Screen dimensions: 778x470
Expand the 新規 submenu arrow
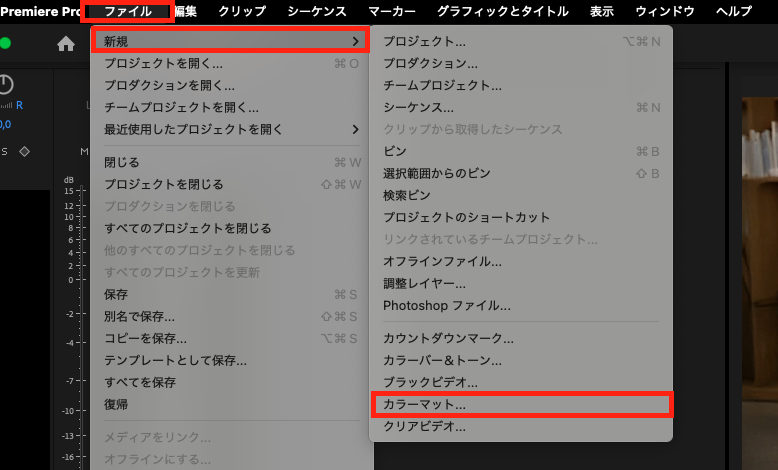tap(356, 41)
